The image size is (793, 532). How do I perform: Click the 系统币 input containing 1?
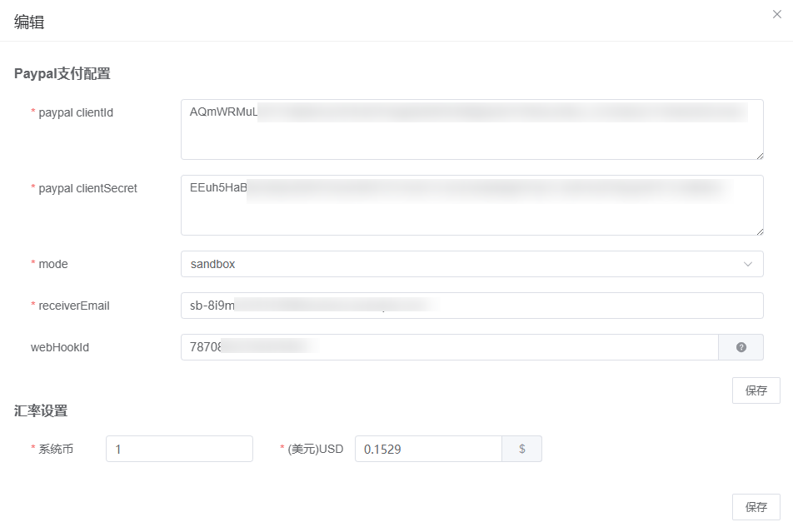click(180, 449)
